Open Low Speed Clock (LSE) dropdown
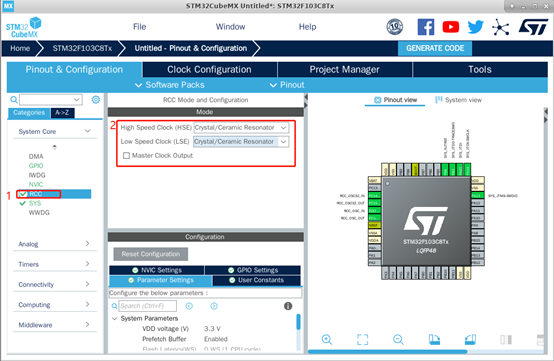 point(241,142)
